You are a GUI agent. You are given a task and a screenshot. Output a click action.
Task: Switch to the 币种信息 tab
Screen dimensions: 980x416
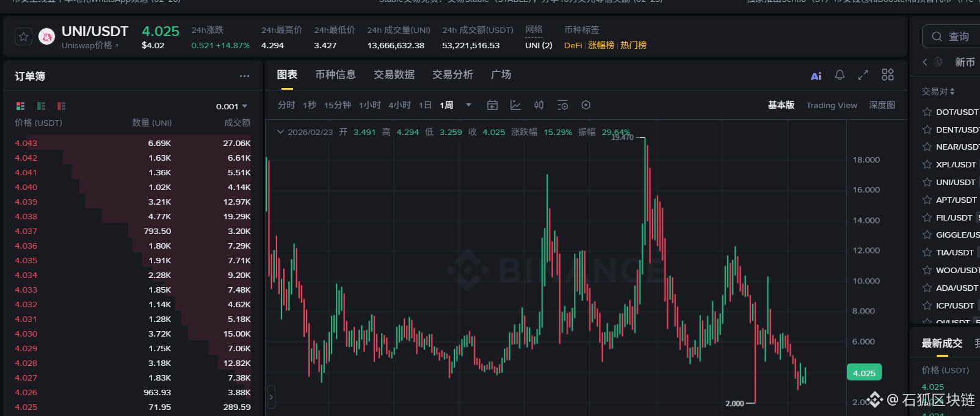(335, 75)
